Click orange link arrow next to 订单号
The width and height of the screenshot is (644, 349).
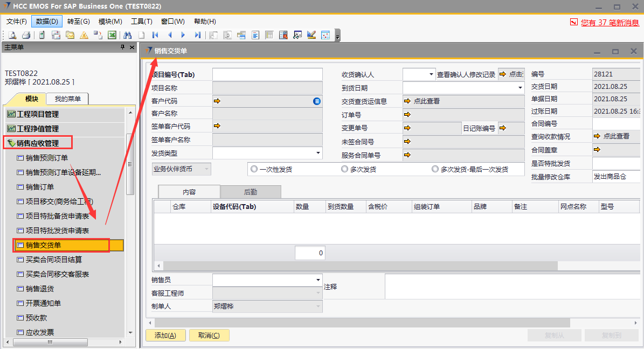pos(407,114)
